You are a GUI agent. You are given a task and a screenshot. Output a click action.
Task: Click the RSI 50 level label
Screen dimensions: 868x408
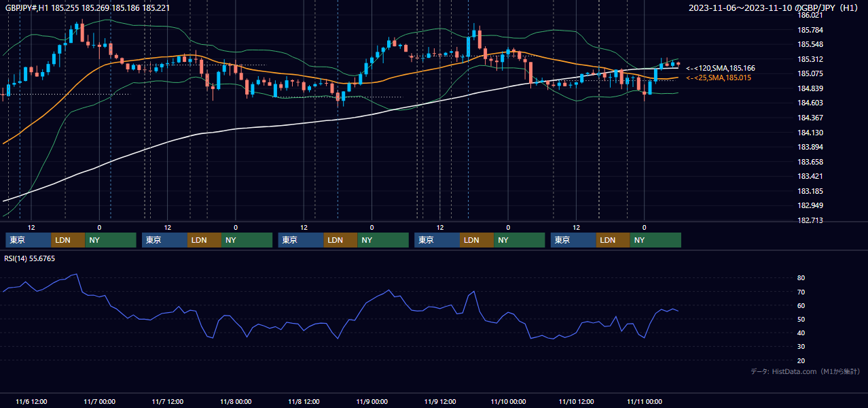pyautogui.click(x=801, y=319)
